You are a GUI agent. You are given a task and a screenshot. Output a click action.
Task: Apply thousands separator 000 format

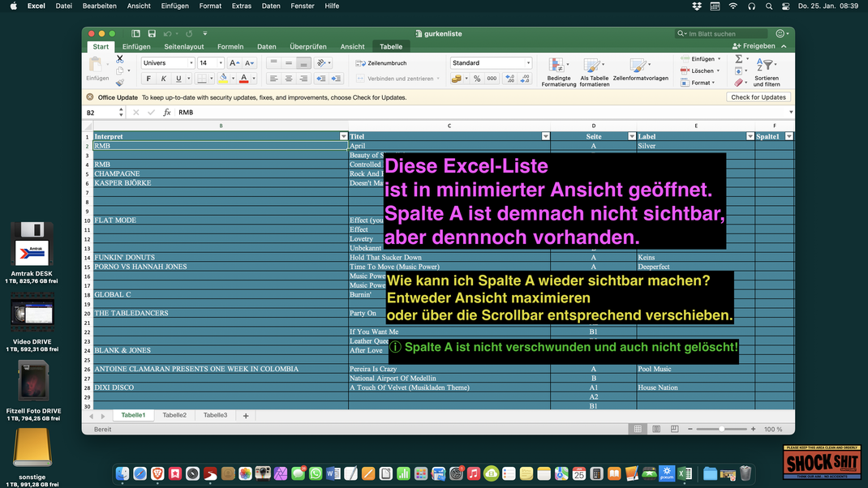(492, 79)
